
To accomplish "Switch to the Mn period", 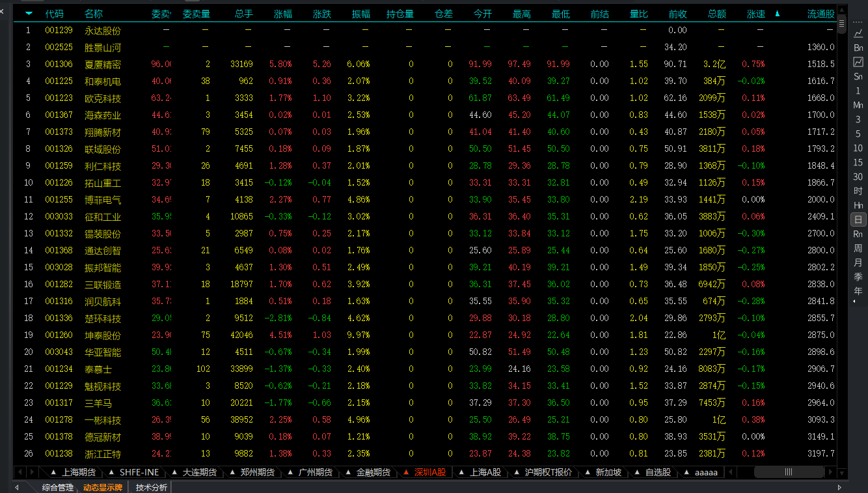I will (858, 105).
